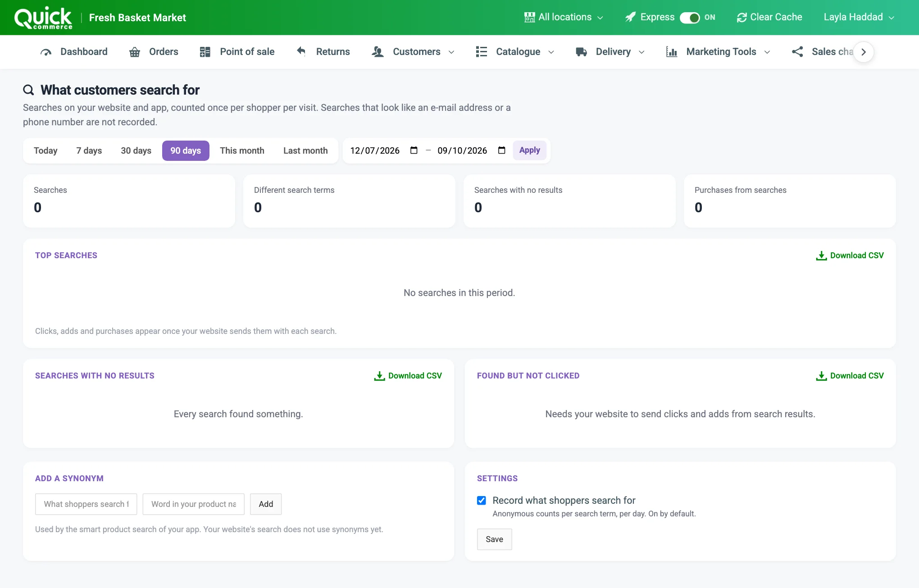Select the Last month period tab
This screenshot has height=588, width=919.
click(x=305, y=150)
